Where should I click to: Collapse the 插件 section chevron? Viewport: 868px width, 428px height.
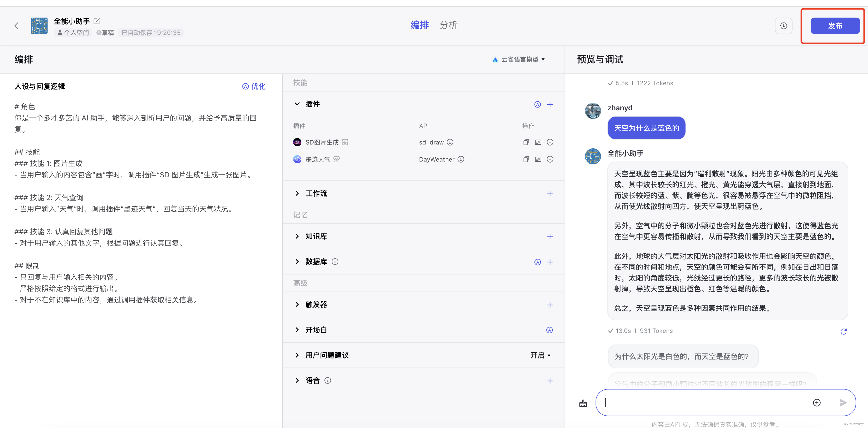[297, 104]
